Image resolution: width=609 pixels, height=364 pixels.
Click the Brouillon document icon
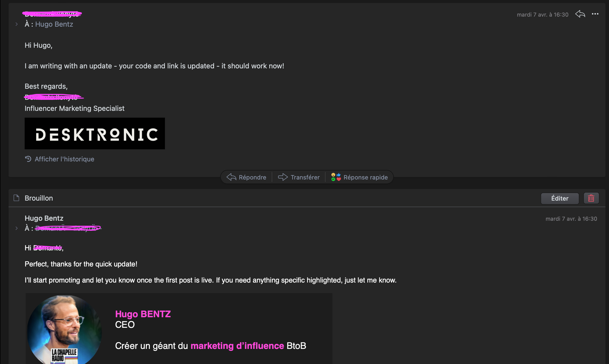(16, 198)
